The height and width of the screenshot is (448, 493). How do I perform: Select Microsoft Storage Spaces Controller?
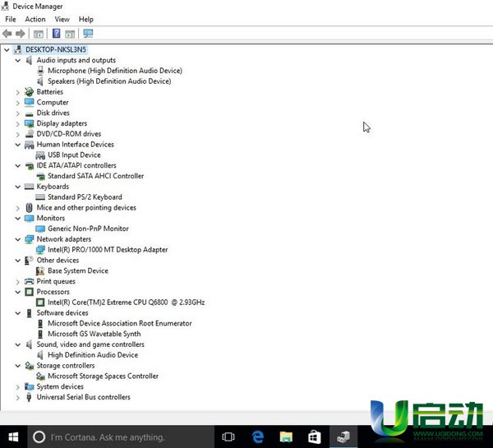click(x=104, y=376)
